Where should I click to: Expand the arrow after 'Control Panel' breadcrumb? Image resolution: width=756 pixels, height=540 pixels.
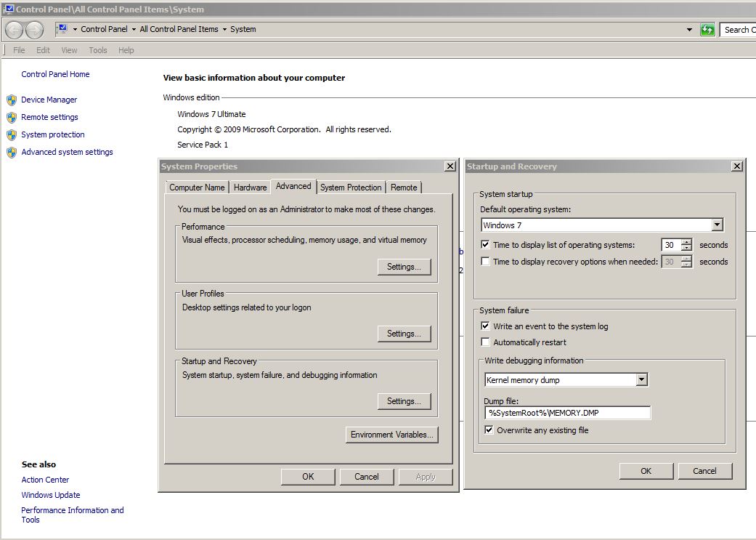point(134,30)
